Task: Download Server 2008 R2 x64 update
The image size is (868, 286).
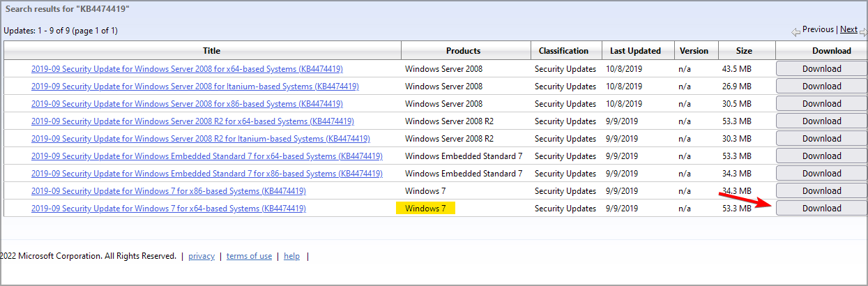Action: point(821,121)
